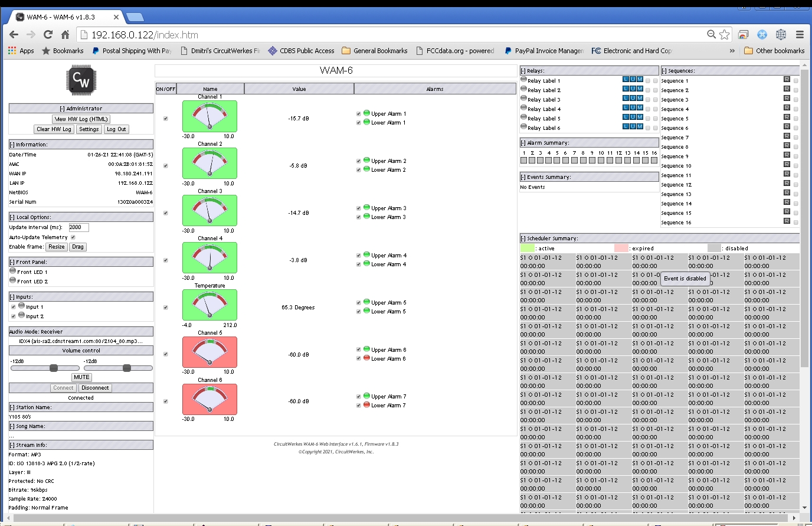Click the Front LED 1 indicator

pyautogui.click(x=13, y=272)
